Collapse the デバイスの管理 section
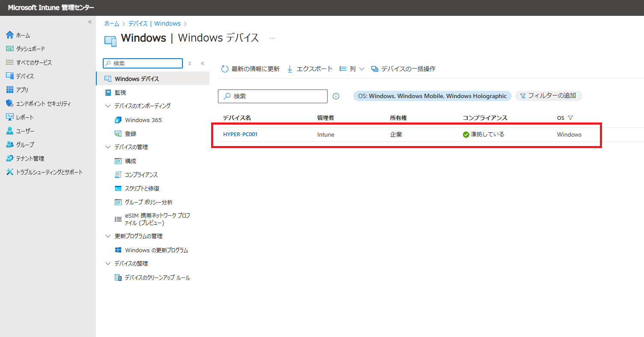This screenshot has height=337, width=644. click(x=107, y=147)
